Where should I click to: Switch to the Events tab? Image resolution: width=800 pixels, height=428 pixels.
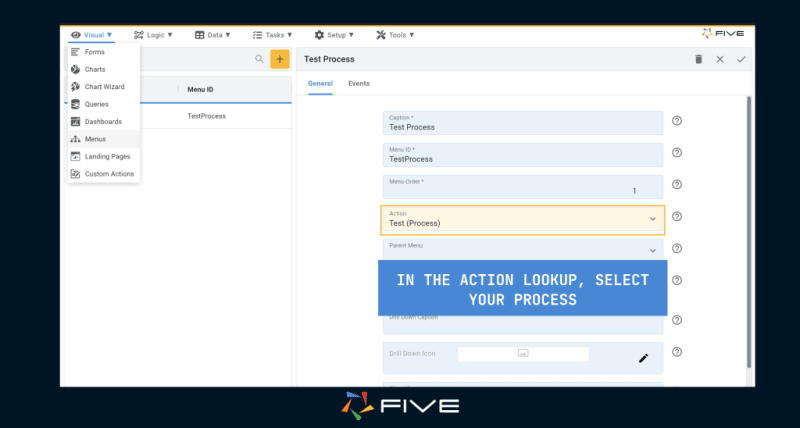359,84
